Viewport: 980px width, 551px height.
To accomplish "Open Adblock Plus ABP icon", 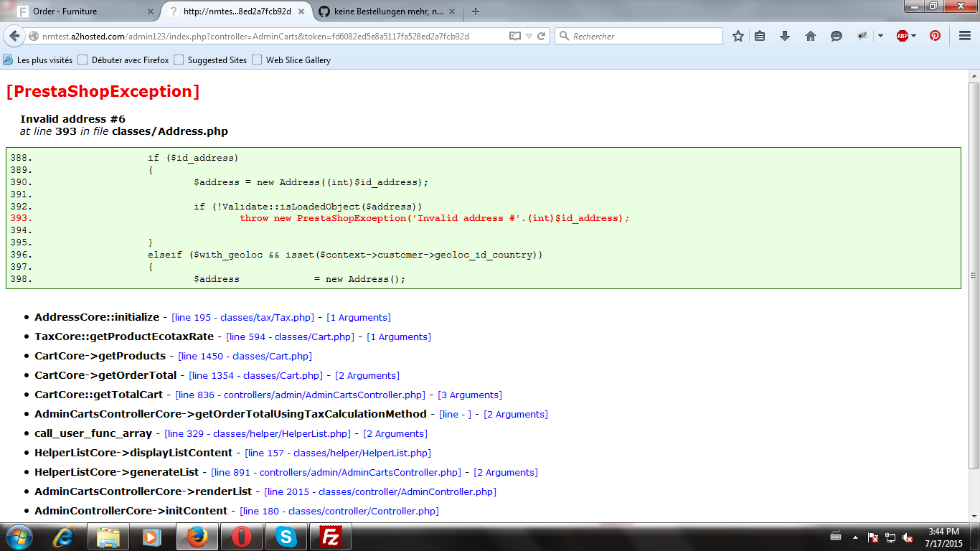I will click(x=903, y=36).
